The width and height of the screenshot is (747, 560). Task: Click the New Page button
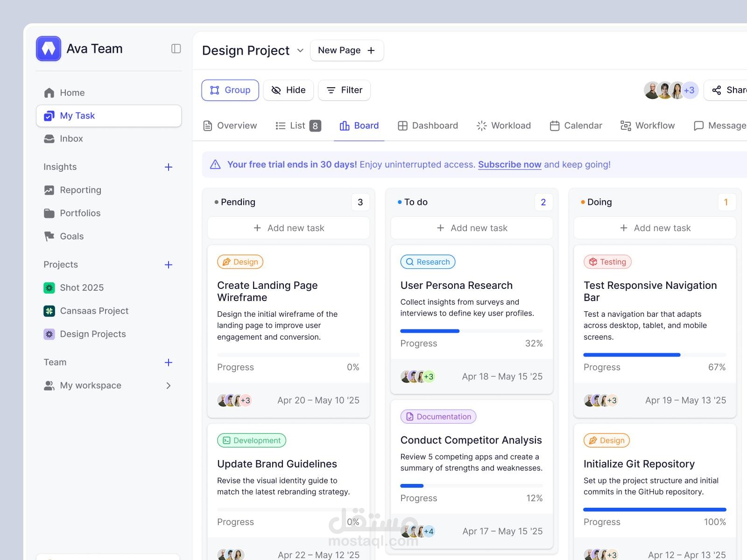click(347, 50)
